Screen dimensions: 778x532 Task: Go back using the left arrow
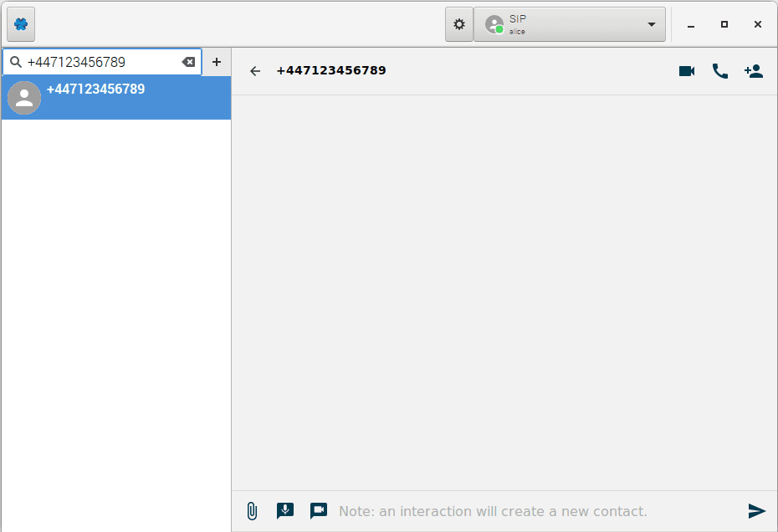coord(255,71)
